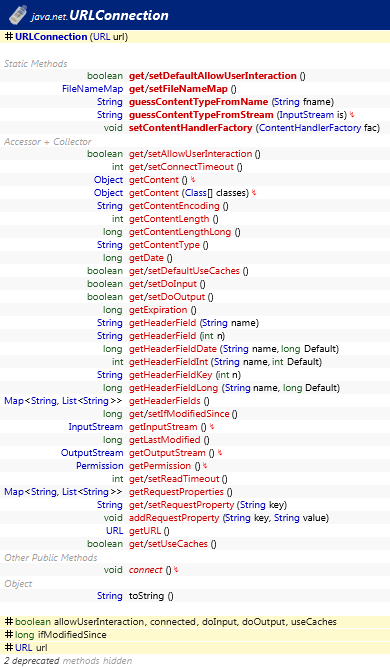Open the OutputStream return type link
The width and height of the screenshot is (390, 667).
(x=92, y=453)
